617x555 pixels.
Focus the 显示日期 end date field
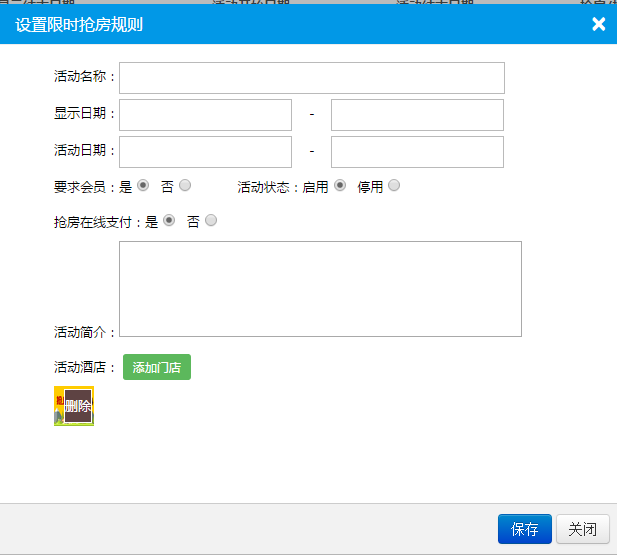[417, 115]
